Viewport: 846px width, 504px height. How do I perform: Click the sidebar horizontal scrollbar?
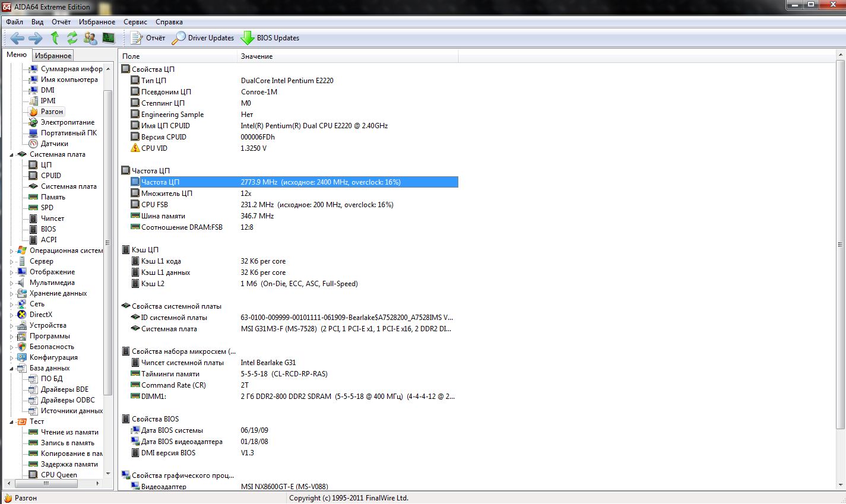coord(46,484)
